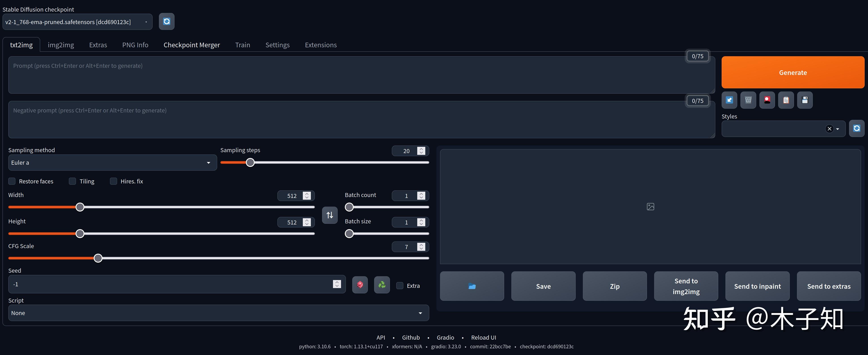Apply selected styles with the clipboard icon
868x355 pixels.
[x=786, y=100]
